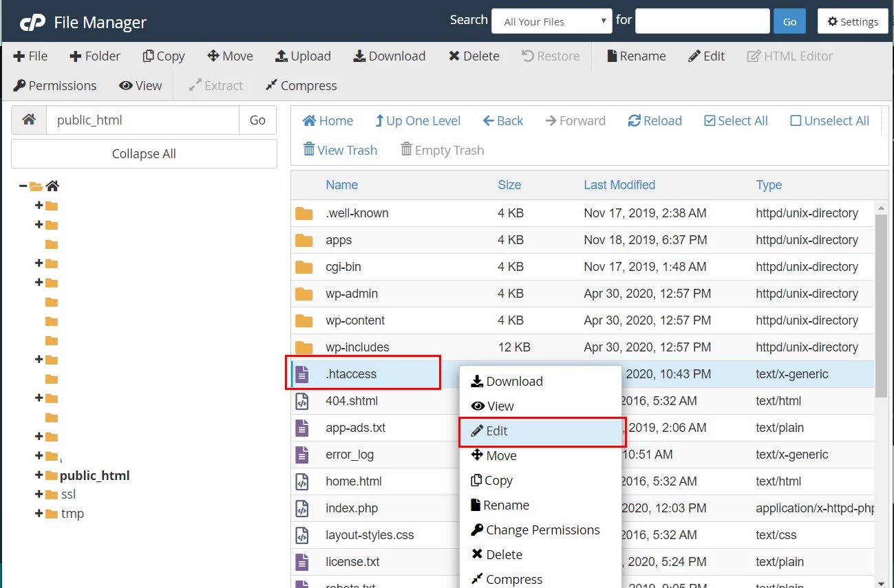
Task: Choose Rename in the context menu
Action: pyautogui.click(x=540, y=505)
